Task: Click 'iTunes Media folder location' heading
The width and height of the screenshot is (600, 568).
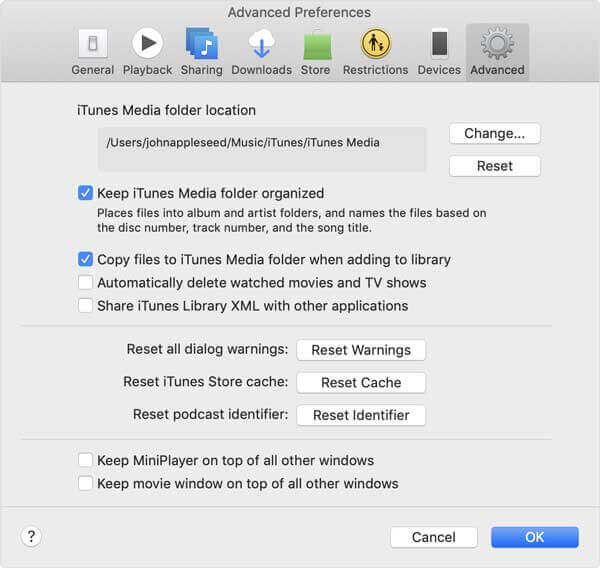Action: (x=166, y=110)
